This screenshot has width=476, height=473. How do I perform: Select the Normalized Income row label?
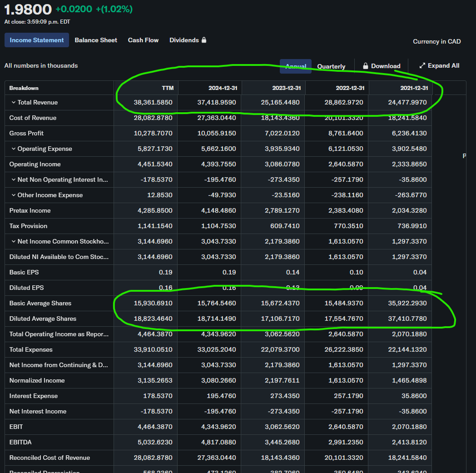[37, 380]
